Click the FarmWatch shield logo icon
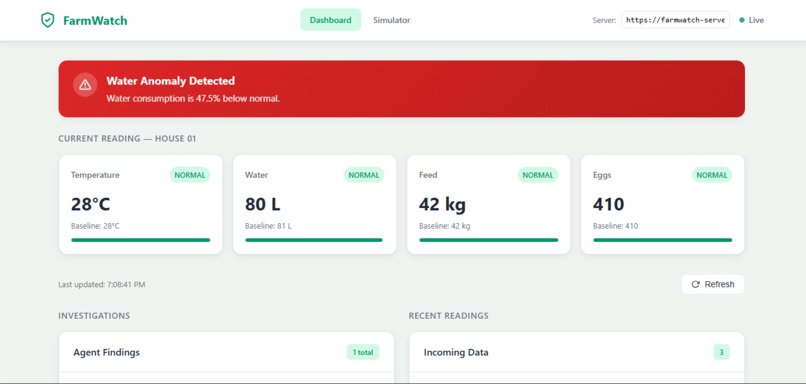Screen dimensions: 806x384 [47, 20]
